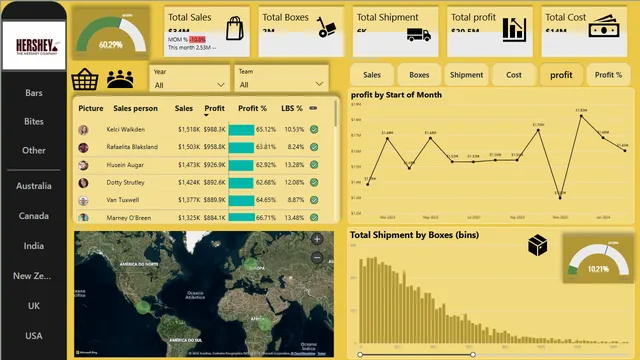Viewport: 640px width, 360px height.
Task: Filter by New Zealand
Action: (32, 276)
